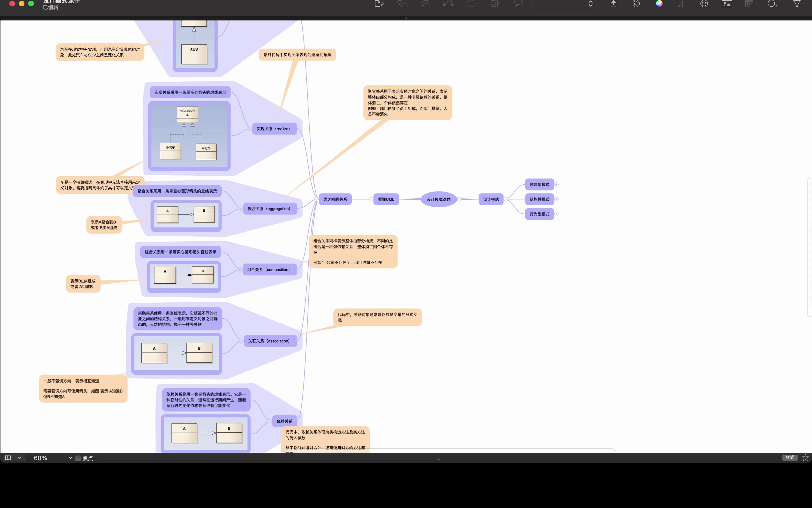This screenshot has width=812, height=508.
Task: Open the rainbow color wheel picker
Action: (659, 4)
